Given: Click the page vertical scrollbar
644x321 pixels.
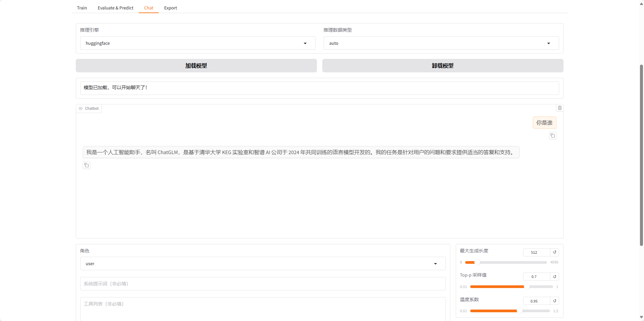Looking at the screenshot, I should pos(641,155).
